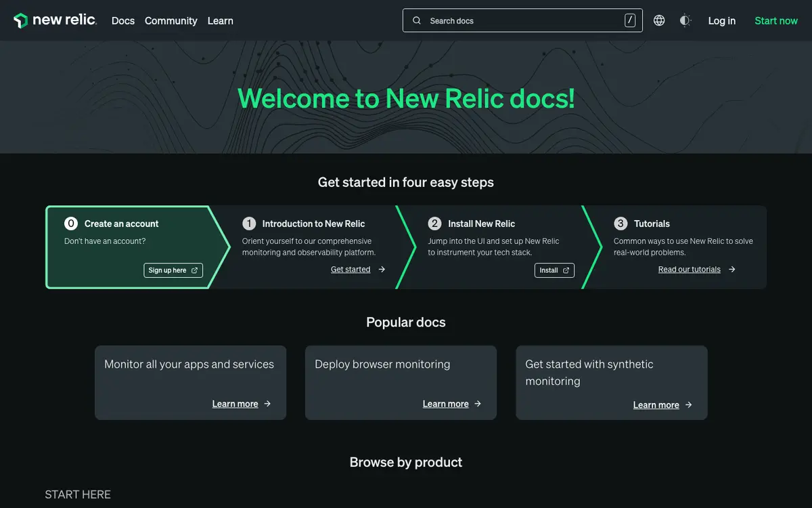Click Tutorials step heading

coord(652,224)
